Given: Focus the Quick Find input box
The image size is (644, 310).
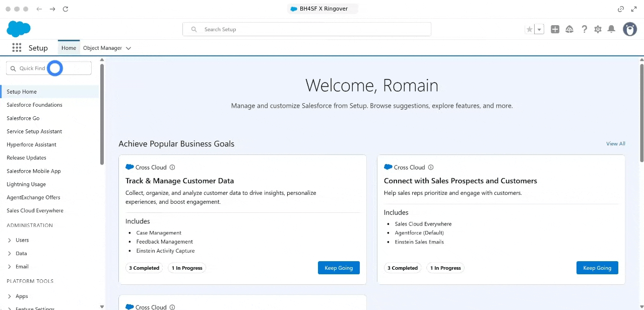Looking at the screenshot, I should 49,68.
